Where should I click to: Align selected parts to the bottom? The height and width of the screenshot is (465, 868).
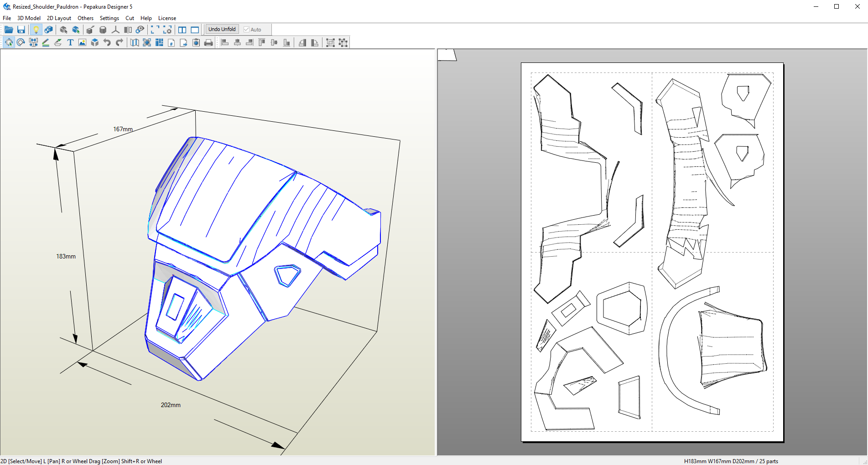286,42
